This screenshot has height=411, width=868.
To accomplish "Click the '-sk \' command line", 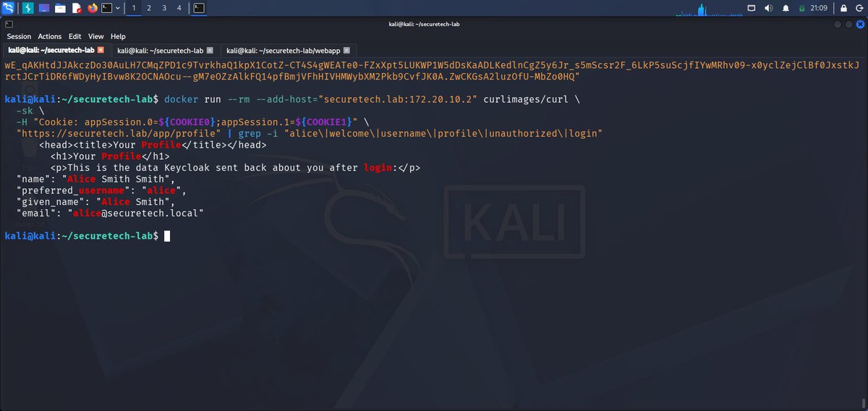I will click(x=30, y=111).
